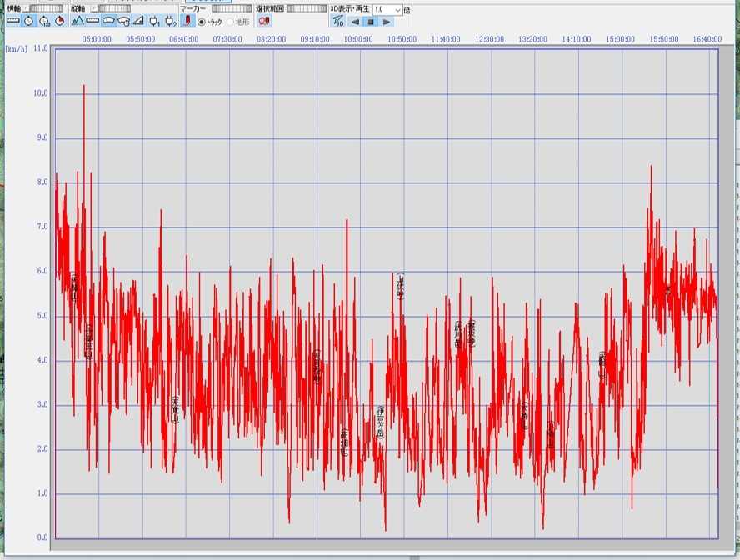The width and height of the screenshot is (740, 560).
Task: Select the slope triangle vertical-axis icon
Action: click(x=138, y=21)
